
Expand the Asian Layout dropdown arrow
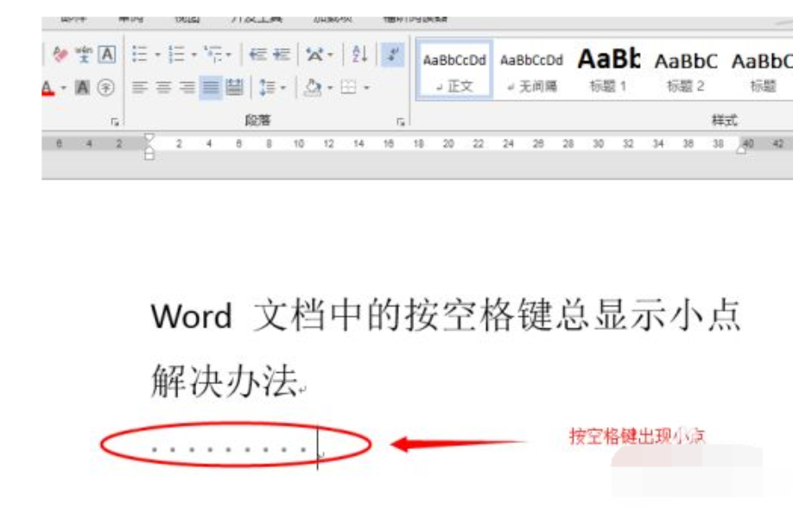point(330,54)
